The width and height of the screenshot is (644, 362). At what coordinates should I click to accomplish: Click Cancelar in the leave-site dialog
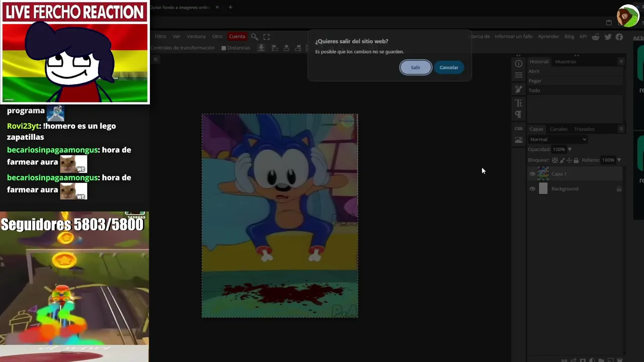(449, 67)
